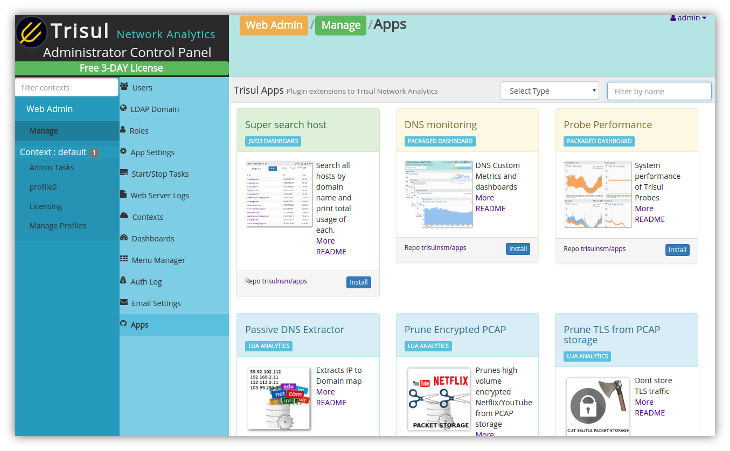Open Users menu item
The height and width of the screenshot is (451, 730).
(174, 88)
